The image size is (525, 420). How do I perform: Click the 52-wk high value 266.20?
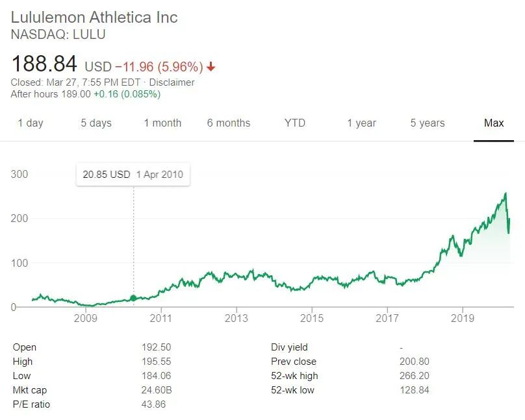tap(414, 376)
